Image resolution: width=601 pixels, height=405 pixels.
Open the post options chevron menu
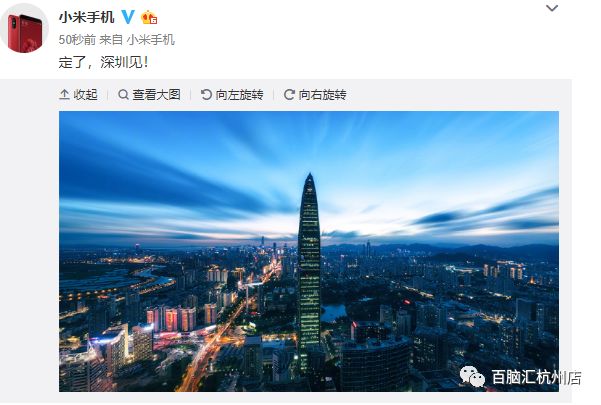tap(552, 8)
